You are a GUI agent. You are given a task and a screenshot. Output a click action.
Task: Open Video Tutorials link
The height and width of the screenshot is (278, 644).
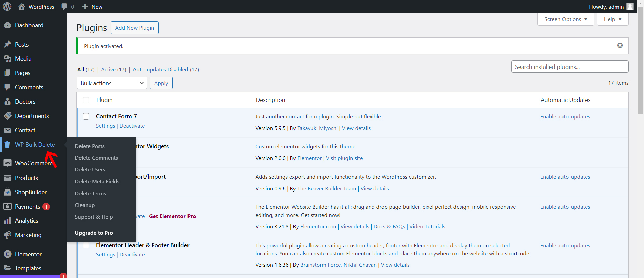pyautogui.click(x=427, y=227)
